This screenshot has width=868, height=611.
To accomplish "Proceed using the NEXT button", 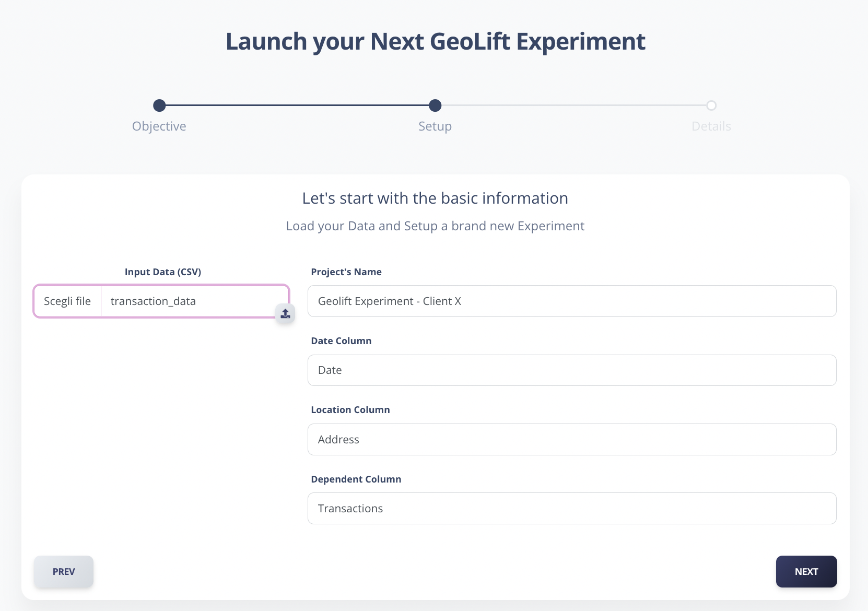I will [806, 572].
